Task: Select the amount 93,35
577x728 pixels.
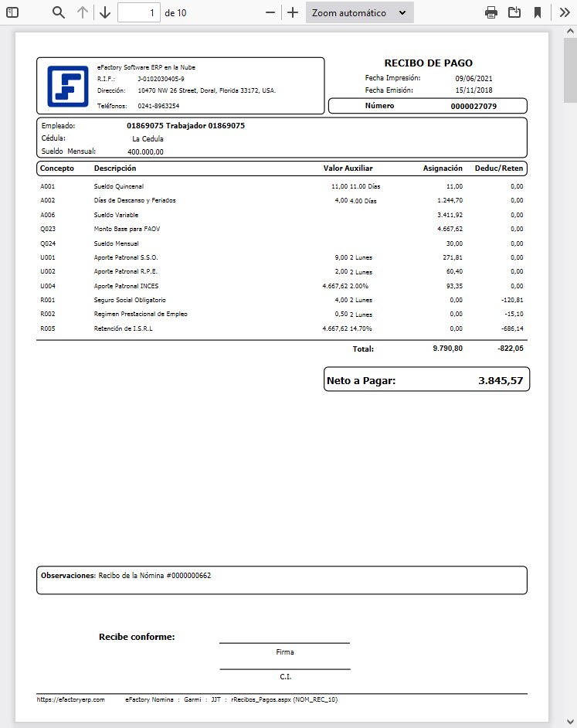Action: pos(454,286)
